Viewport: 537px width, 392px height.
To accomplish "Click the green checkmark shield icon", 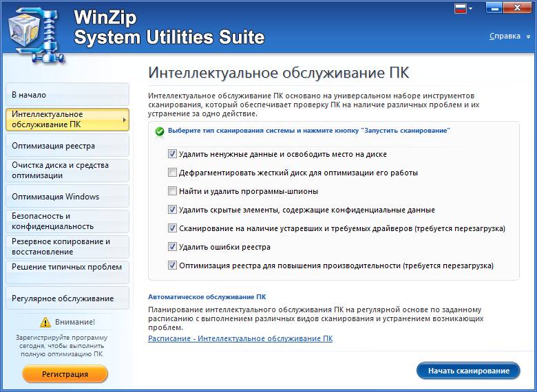I will 160,131.
